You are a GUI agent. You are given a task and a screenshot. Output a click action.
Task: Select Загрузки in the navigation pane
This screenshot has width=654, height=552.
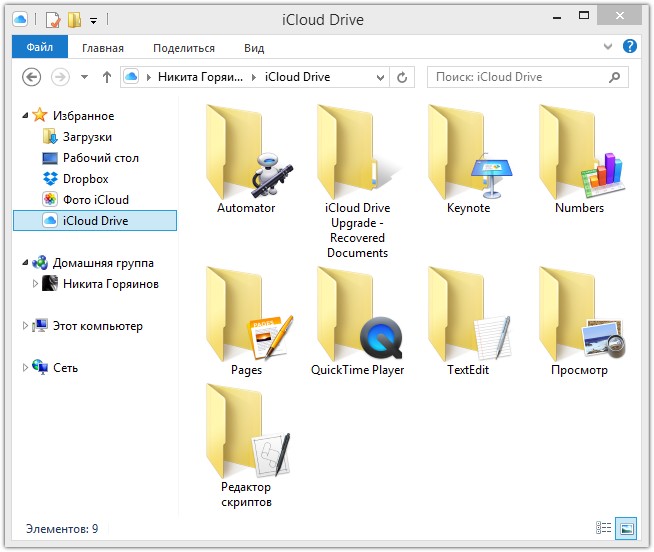point(87,137)
